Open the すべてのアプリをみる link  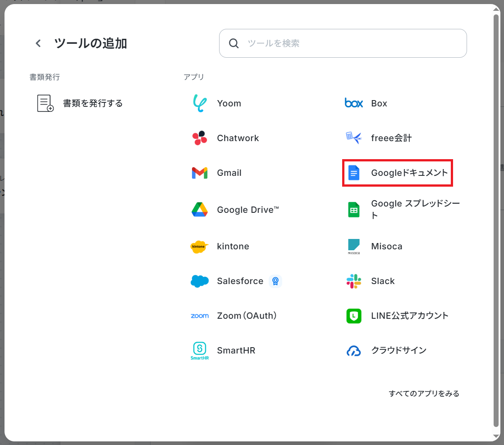point(424,394)
